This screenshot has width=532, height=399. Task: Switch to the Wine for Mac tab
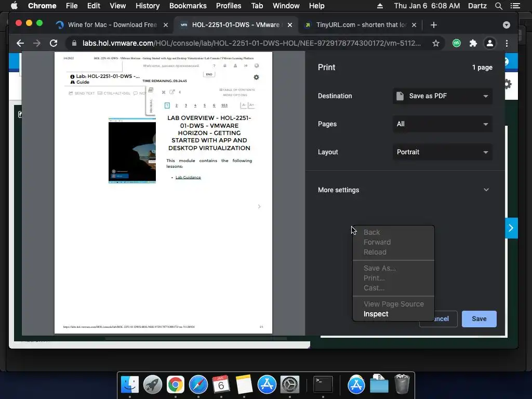tap(112, 25)
